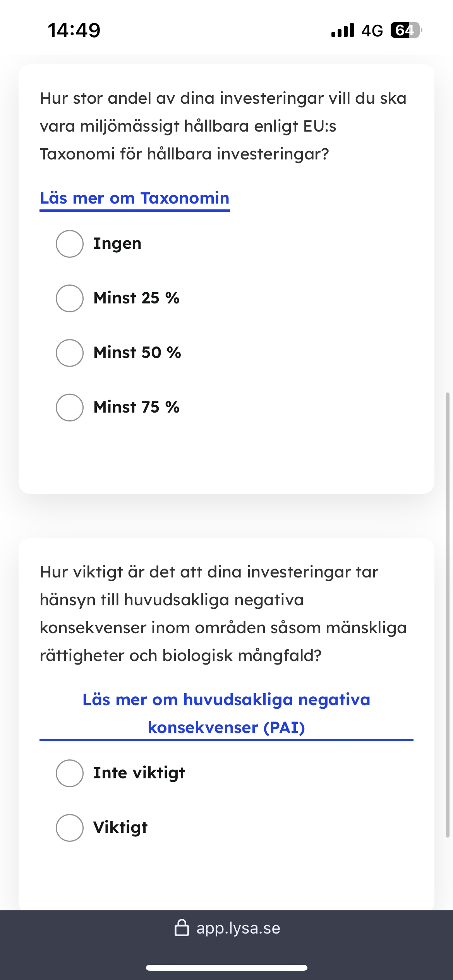Pick the "Minst 50 %" radio circle
The image size is (453, 980).
pos(70,353)
